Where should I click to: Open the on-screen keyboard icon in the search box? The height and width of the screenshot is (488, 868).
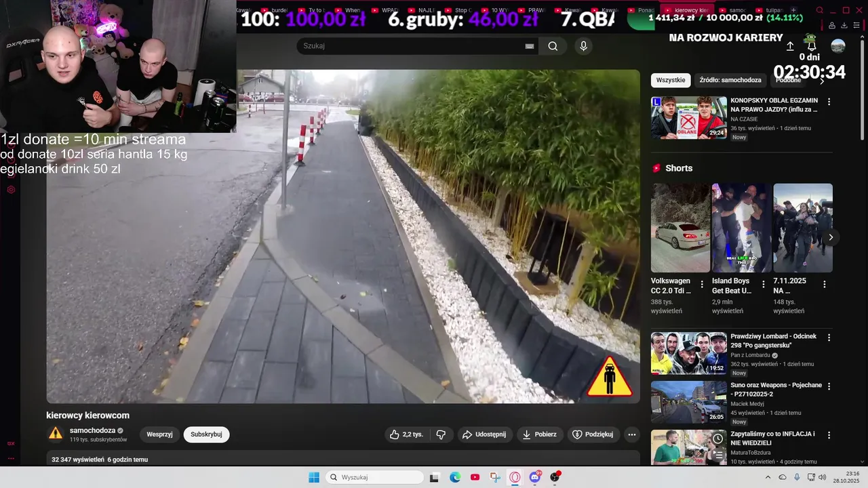pyautogui.click(x=530, y=46)
